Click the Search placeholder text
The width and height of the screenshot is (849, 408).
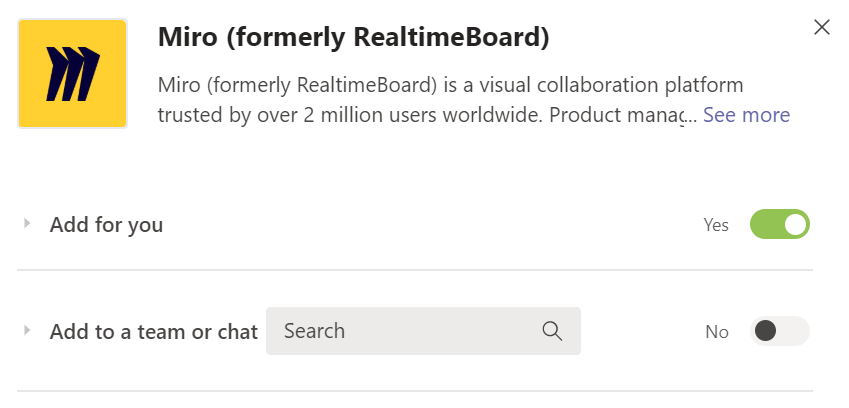(x=314, y=331)
